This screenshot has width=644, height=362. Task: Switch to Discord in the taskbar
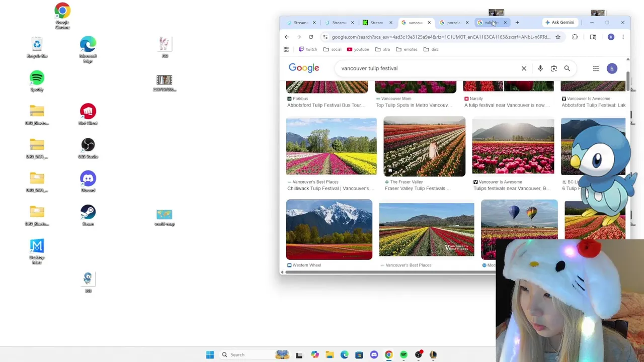click(x=374, y=355)
